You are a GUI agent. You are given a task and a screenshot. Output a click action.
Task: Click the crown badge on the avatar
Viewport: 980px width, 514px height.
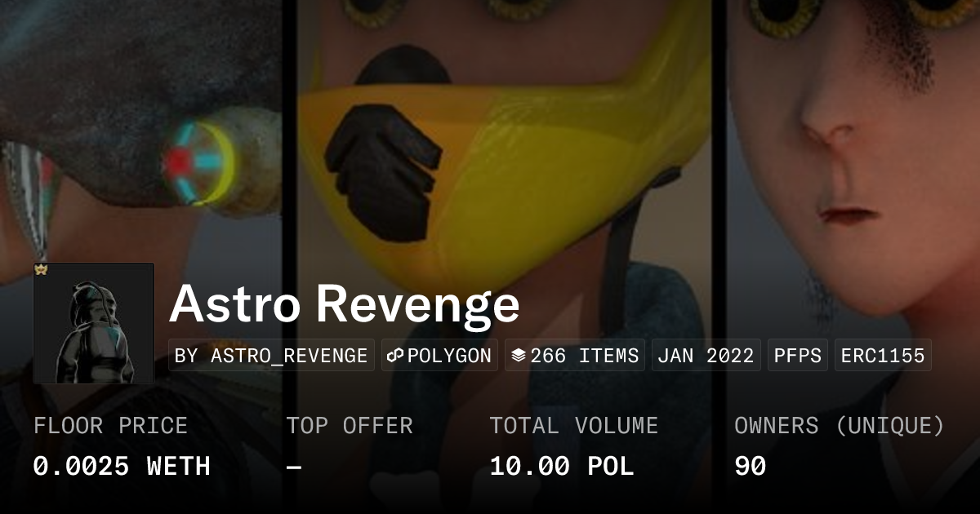[40, 269]
